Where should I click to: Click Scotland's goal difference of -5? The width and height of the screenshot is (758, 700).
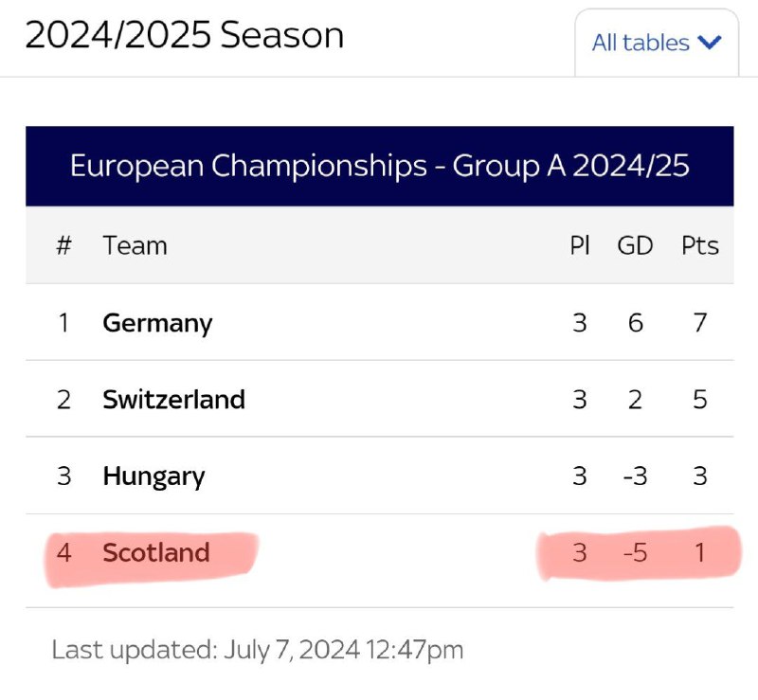[635, 552]
